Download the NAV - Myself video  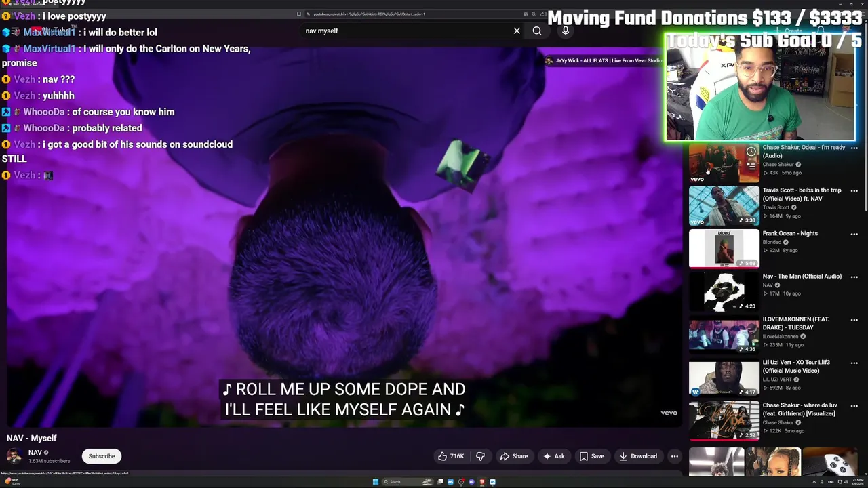pyautogui.click(x=638, y=456)
